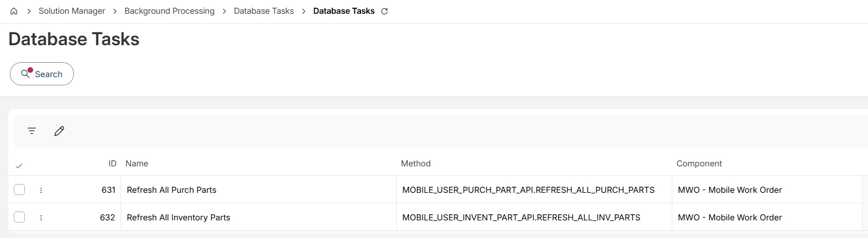
Task: Open row actions menu for task 631
Action: click(x=41, y=190)
